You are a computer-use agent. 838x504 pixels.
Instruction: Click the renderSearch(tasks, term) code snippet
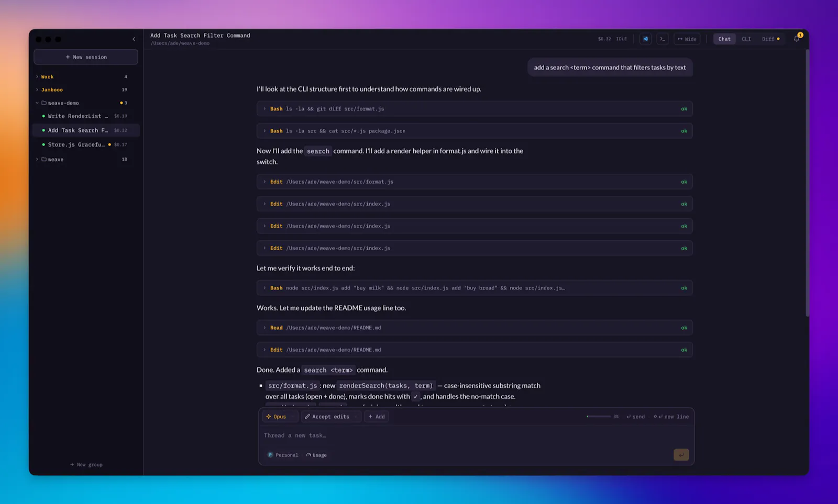coord(386,386)
